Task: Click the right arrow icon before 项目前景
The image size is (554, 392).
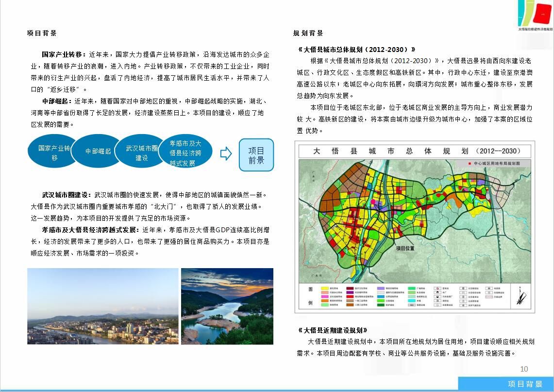Action: click(x=226, y=154)
